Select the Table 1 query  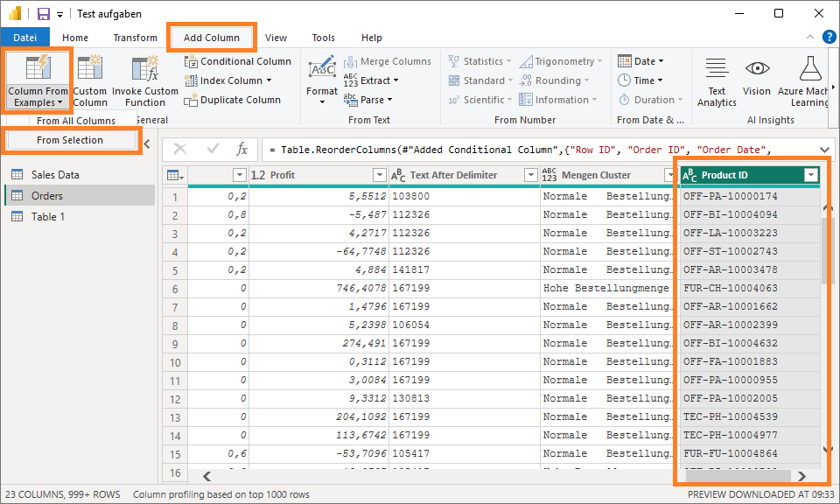coord(80,216)
